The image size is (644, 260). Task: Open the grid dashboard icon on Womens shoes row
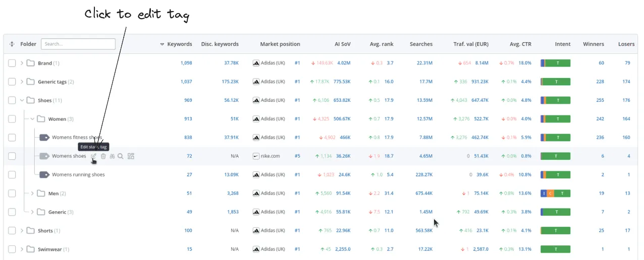click(x=131, y=156)
